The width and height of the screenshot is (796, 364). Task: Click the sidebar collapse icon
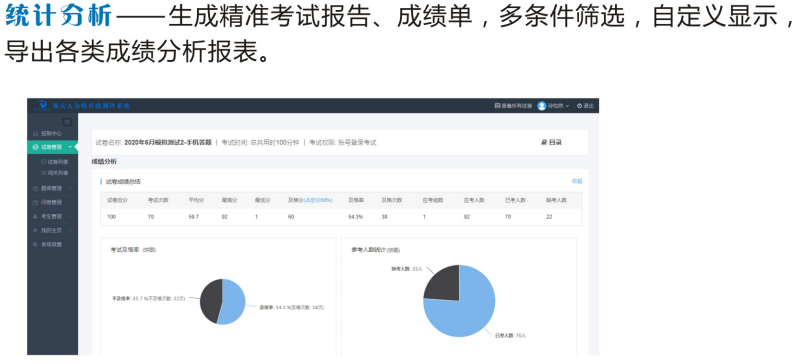[67, 122]
